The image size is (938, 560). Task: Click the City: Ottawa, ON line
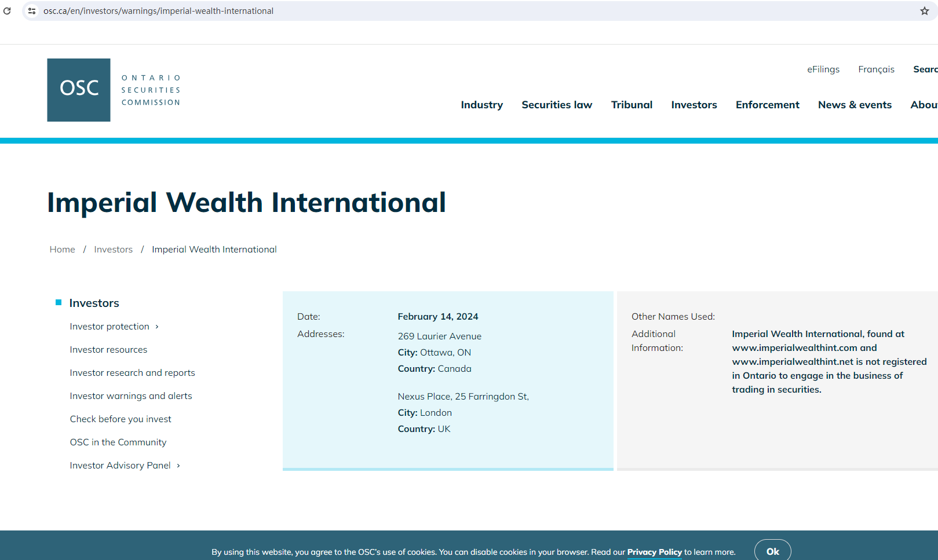pos(435,353)
